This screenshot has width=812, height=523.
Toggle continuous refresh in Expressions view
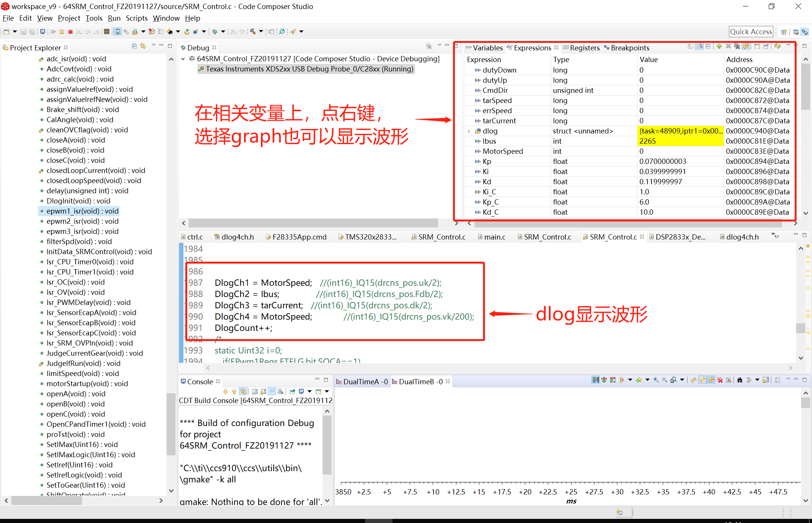[x=746, y=46]
